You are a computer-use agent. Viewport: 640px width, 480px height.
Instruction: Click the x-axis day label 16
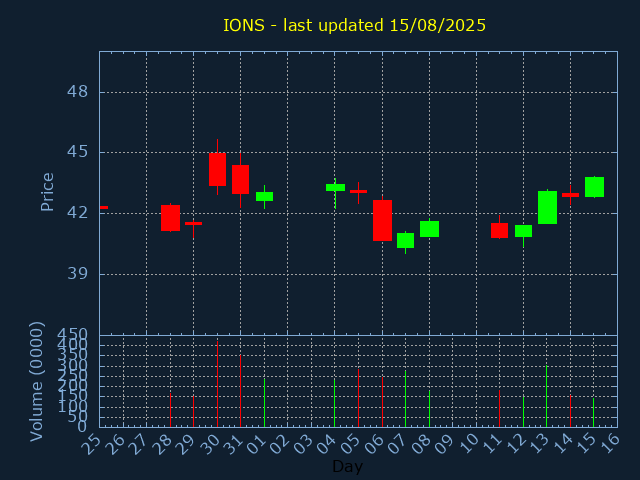(x=609, y=444)
